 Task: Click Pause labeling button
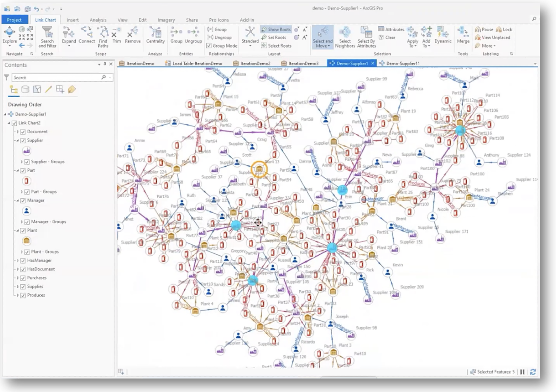click(x=484, y=30)
